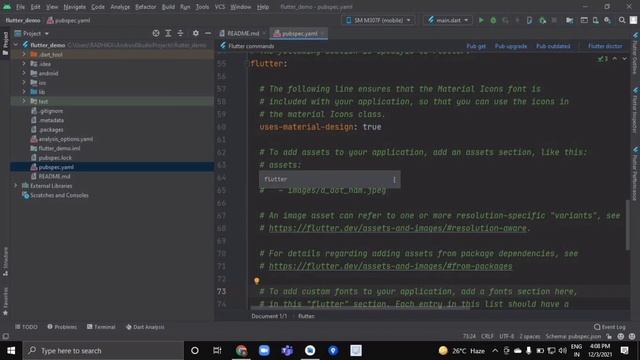Image resolution: width=640 pixels, height=360 pixels.
Task: Open Flutter Outline side panel
Action: tap(635, 53)
